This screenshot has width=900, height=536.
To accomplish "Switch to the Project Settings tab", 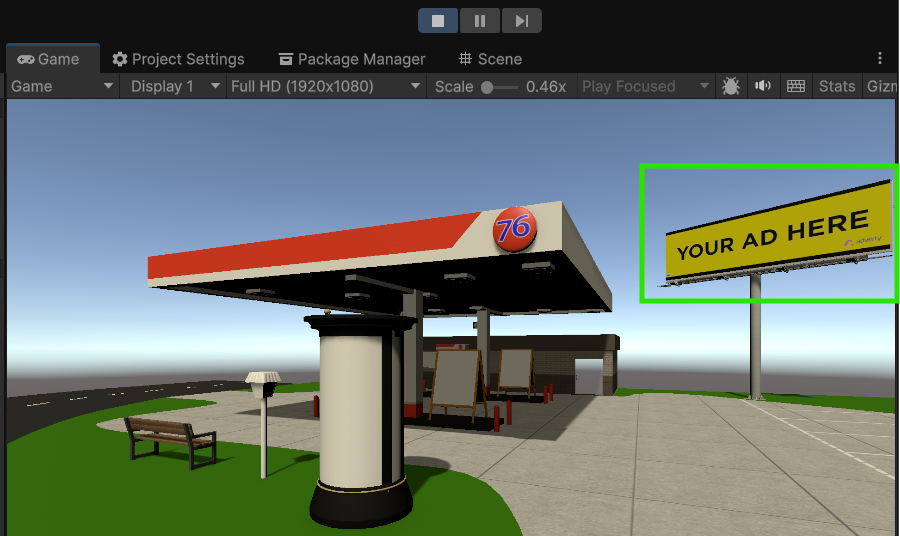I will (178, 59).
